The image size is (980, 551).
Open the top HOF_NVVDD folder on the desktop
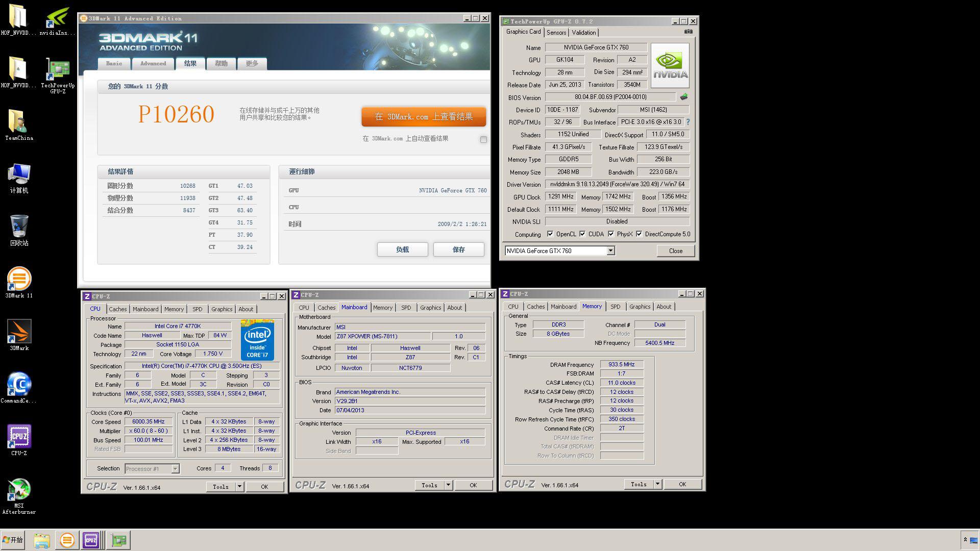point(19,20)
